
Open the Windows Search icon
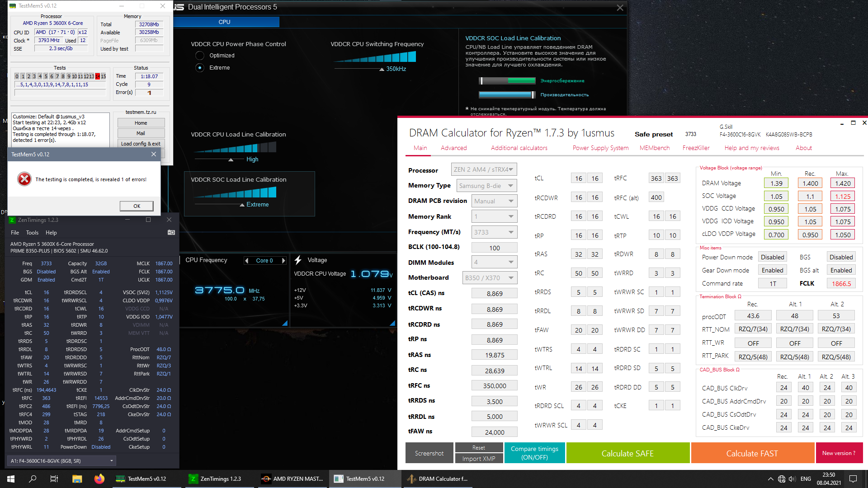click(33, 479)
